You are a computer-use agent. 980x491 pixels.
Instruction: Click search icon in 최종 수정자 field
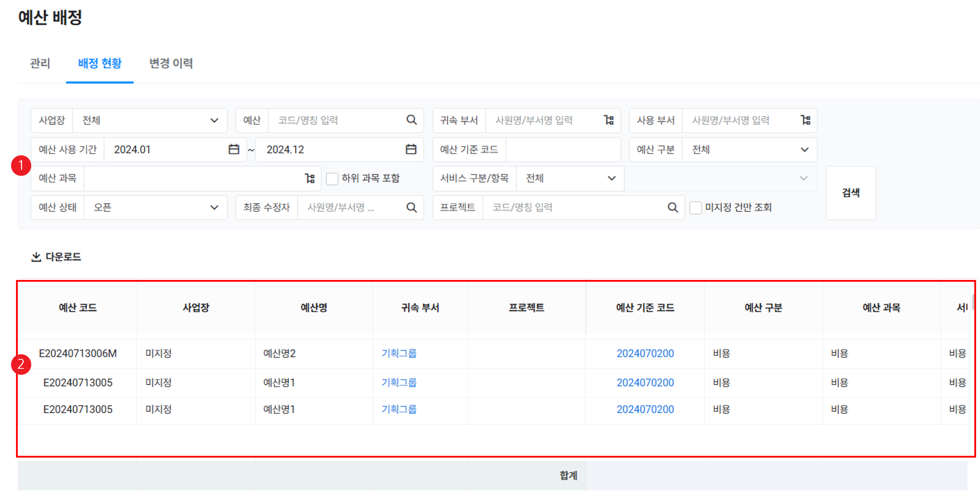(x=411, y=207)
